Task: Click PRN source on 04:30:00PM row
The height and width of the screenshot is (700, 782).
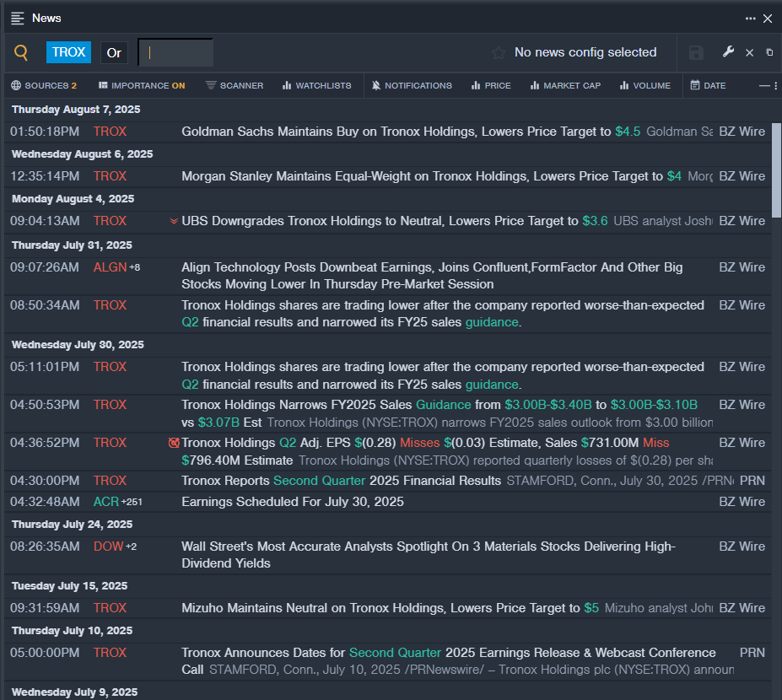Action: 752,481
